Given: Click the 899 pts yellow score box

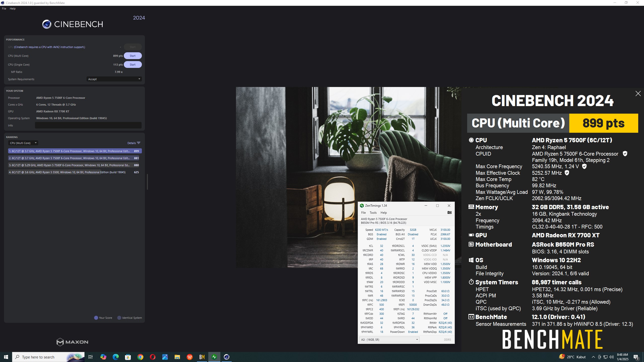Looking at the screenshot, I should pyautogui.click(x=603, y=123).
